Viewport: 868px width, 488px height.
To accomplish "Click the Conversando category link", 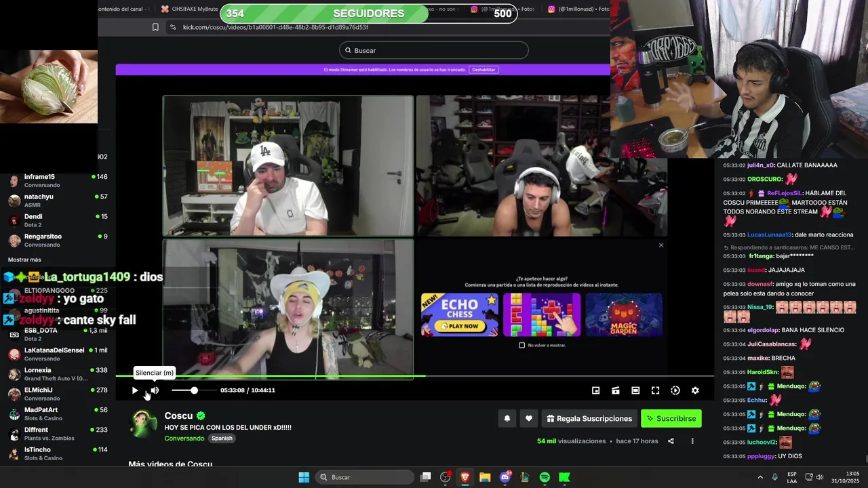I will (184, 439).
